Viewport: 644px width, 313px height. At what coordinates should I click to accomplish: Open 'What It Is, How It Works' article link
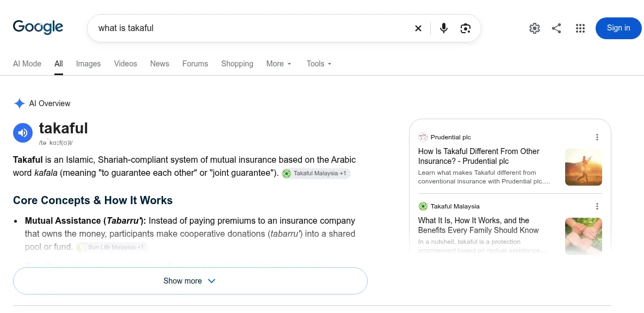[x=478, y=225]
